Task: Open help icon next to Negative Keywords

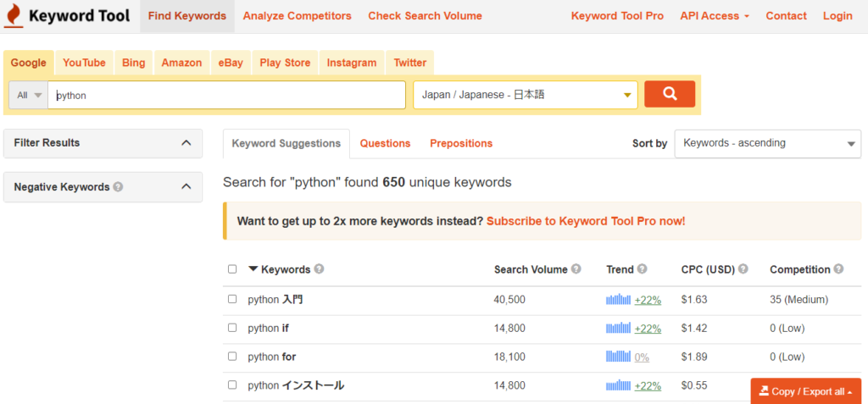Action: tap(117, 187)
